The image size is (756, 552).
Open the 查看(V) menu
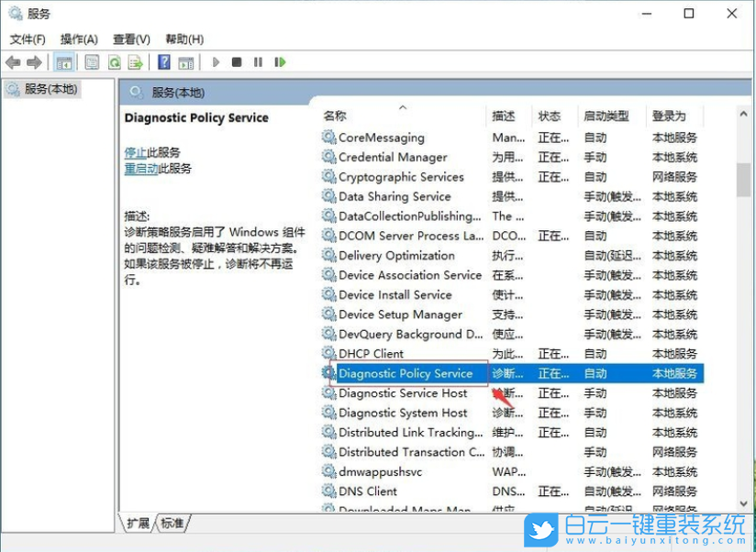tap(131, 39)
